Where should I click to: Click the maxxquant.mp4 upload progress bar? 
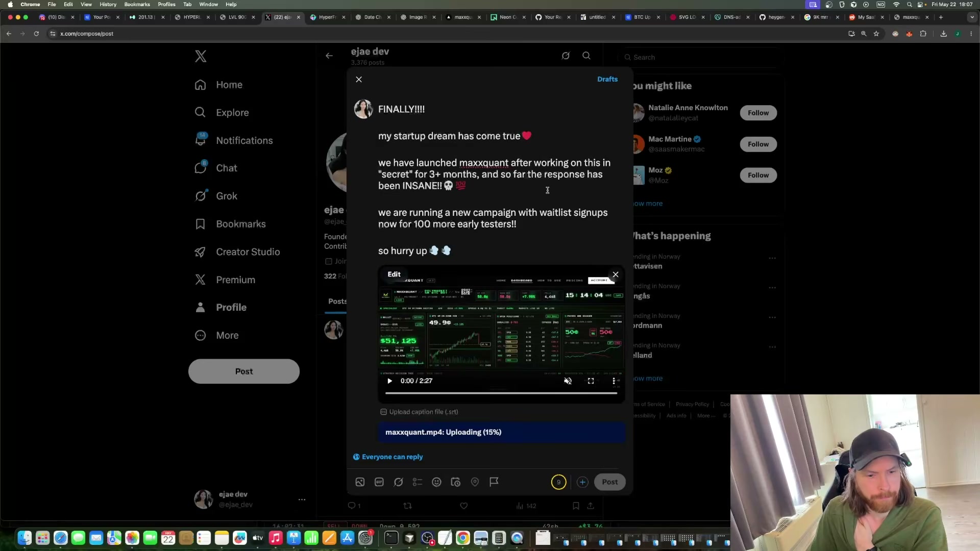point(502,432)
